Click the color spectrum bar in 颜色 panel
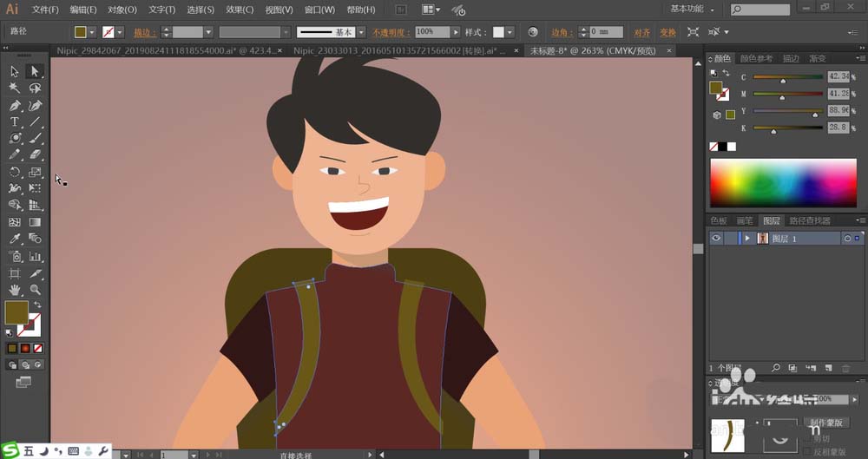This screenshot has width=868, height=459. pos(783,183)
